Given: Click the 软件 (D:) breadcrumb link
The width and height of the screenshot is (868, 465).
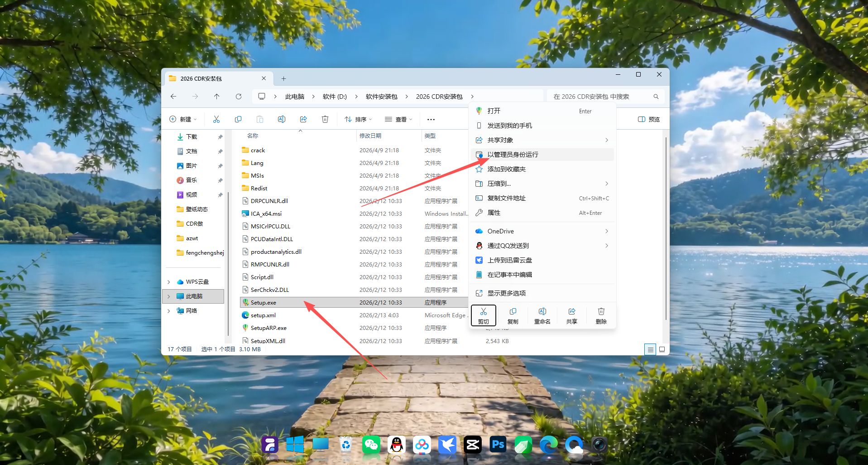Looking at the screenshot, I should [x=335, y=97].
